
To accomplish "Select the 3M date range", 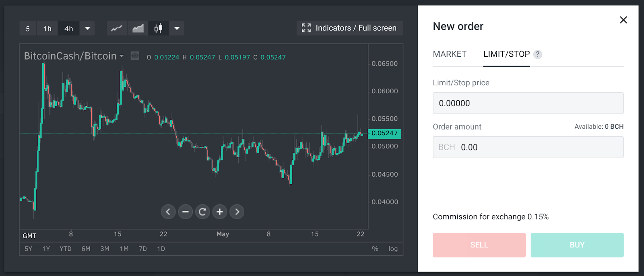I will point(105,249).
